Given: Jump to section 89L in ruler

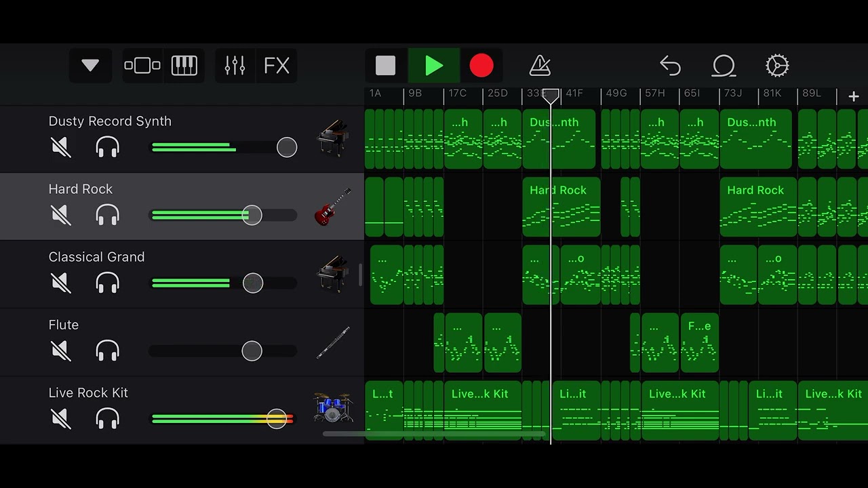Looking at the screenshot, I should tap(812, 94).
